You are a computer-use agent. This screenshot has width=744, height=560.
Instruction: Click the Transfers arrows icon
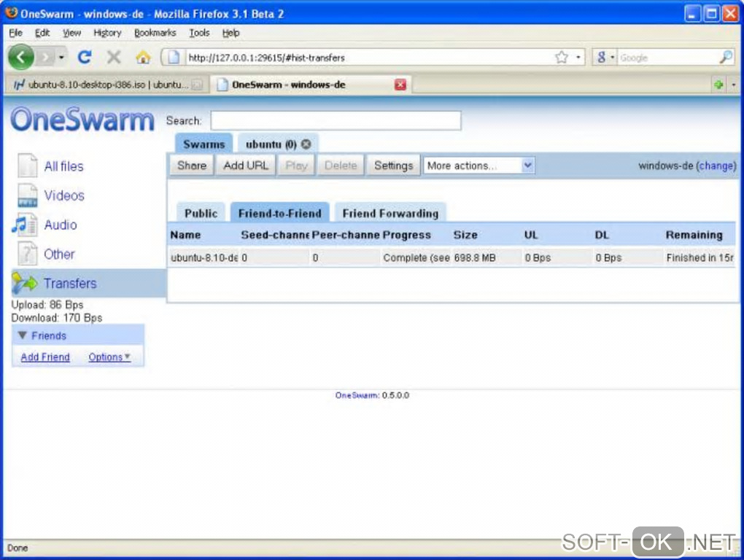[x=24, y=283]
